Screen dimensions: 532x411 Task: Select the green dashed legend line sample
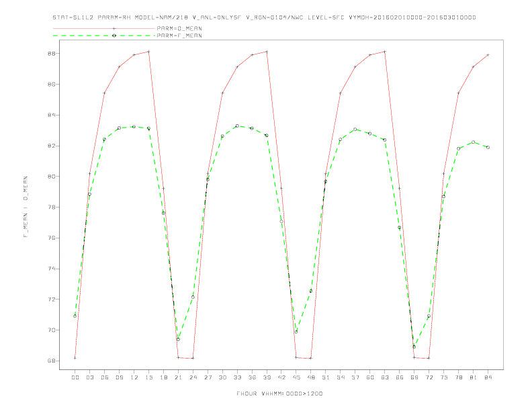pyautogui.click(x=104, y=36)
